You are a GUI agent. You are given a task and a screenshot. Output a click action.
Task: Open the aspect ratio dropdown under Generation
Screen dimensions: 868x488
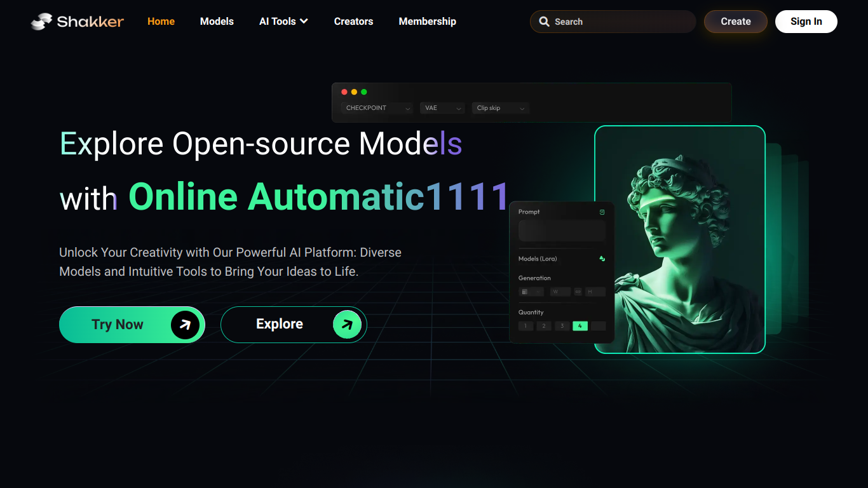pyautogui.click(x=531, y=292)
